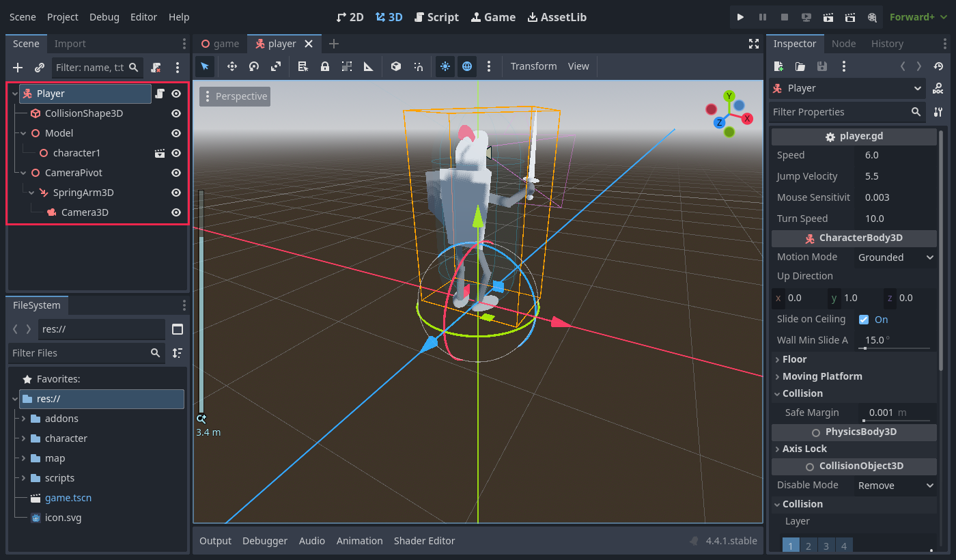Open the Inspector object history
Screen dimensions: 956x560
tap(938, 66)
